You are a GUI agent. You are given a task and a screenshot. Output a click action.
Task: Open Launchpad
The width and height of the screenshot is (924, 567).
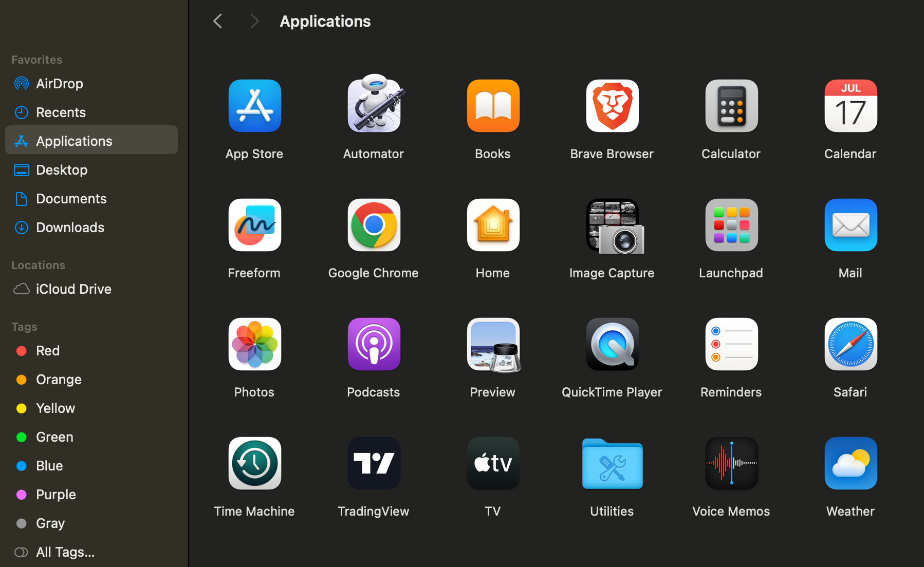coord(731,225)
